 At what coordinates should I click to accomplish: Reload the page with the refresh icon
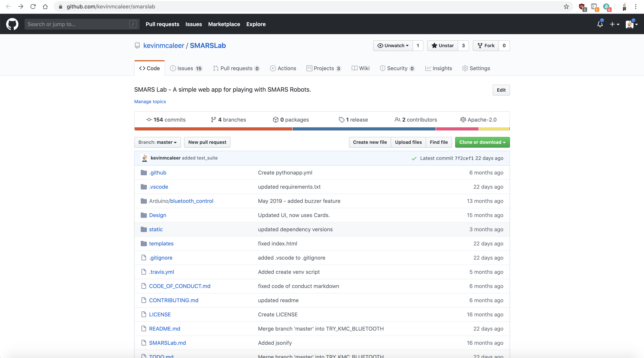click(33, 7)
